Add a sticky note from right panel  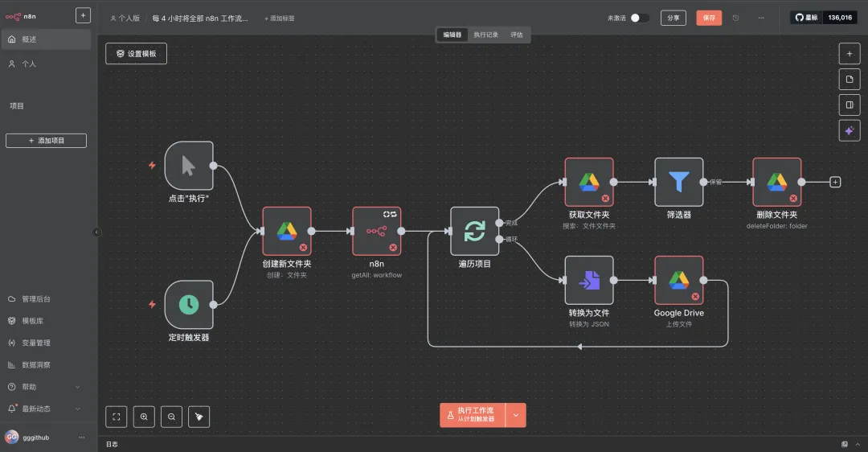coord(850,79)
